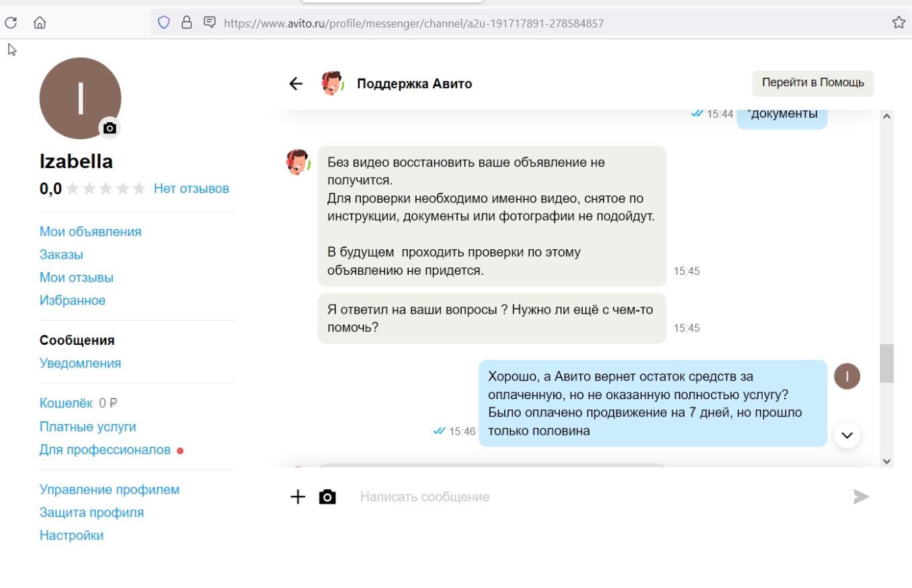Open the 'Защита профиля' link
The image size is (912, 588).
(91, 513)
